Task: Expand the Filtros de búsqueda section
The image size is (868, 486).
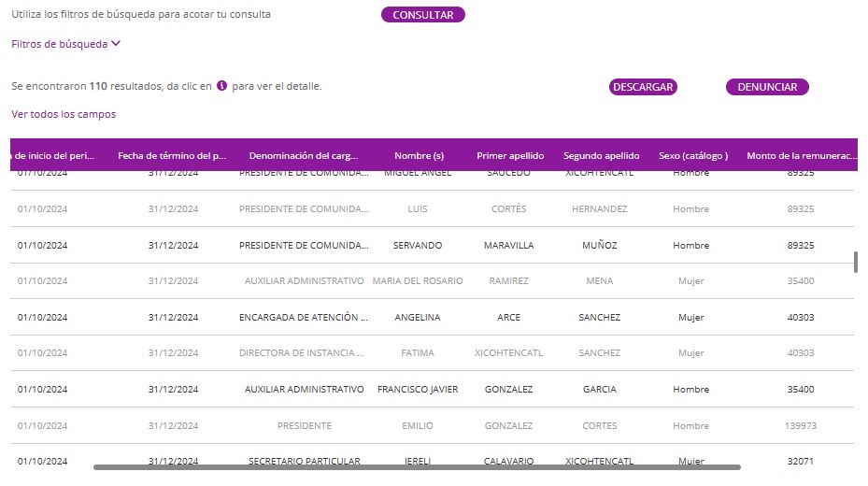Action: pyautogui.click(x=66, y=43)
